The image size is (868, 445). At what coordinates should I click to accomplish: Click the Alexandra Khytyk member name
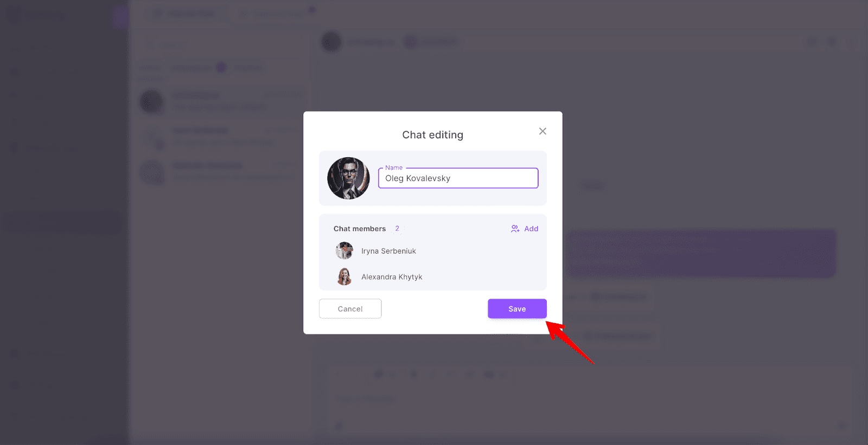pyautogui.click(x=392, y=277)
